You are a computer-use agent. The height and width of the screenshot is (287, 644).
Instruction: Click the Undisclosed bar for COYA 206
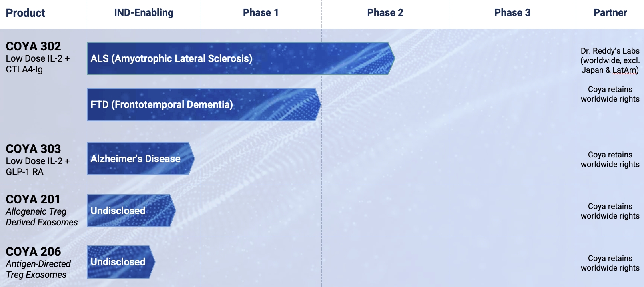pyautogui.click(x=120, y=262)
